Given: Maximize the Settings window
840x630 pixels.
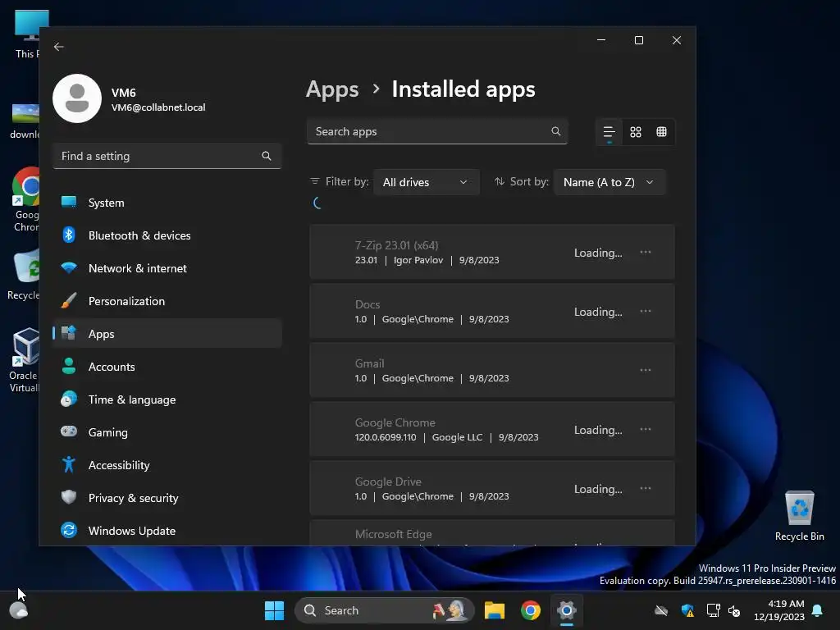Looking at the screenshot, I should pyautogui.click(x=638, y=40).
